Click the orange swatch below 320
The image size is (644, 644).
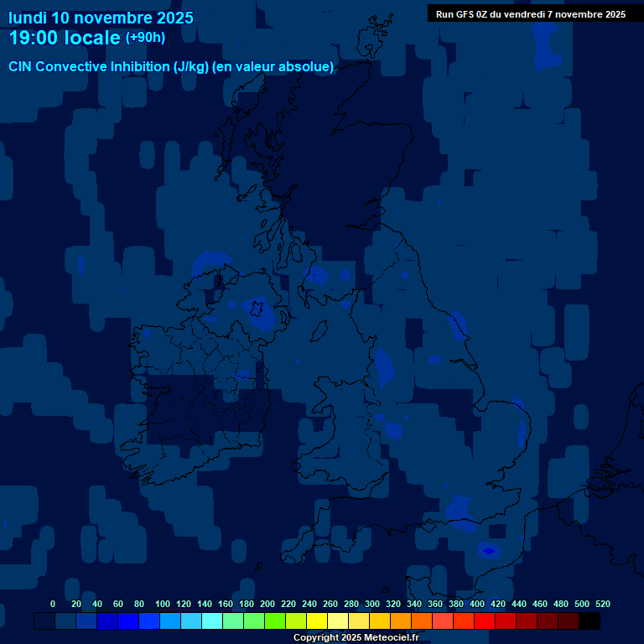(401, 621)
